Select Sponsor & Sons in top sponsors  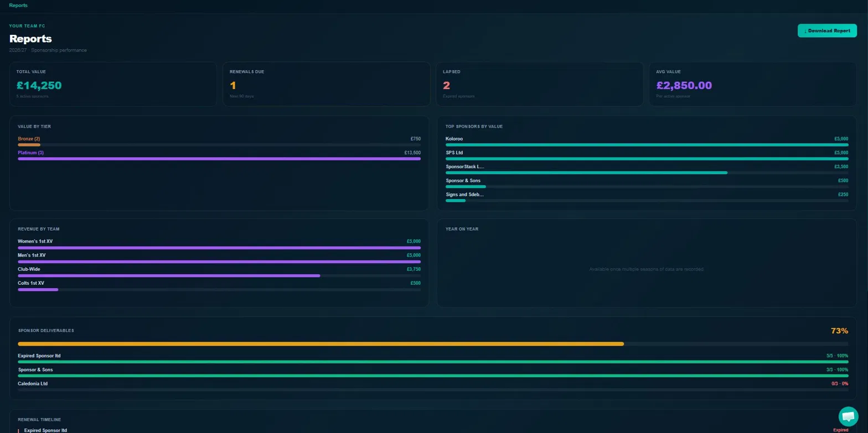coord(463,180)
